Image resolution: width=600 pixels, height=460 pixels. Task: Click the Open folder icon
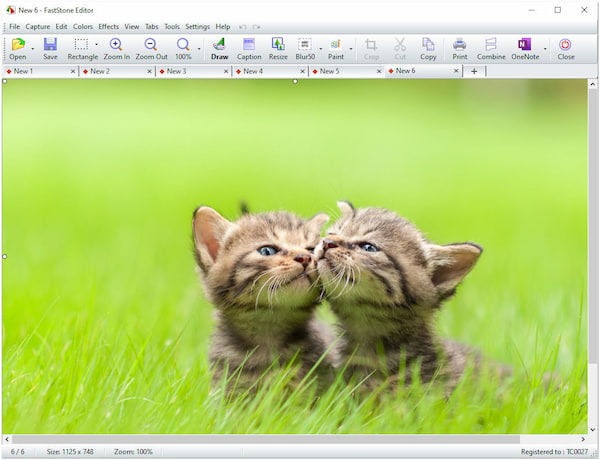click(x=17, y=46)
